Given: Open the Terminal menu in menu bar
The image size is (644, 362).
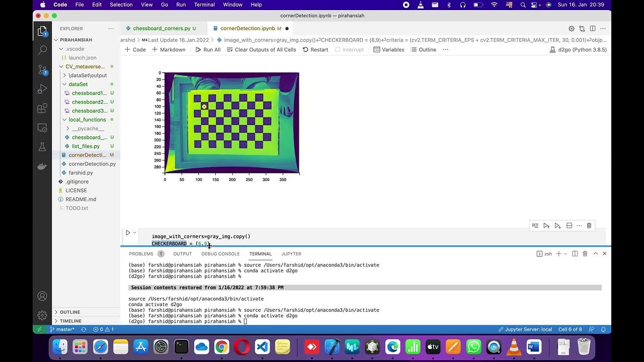Looking at the screenshot, I should tap(204, 5).
